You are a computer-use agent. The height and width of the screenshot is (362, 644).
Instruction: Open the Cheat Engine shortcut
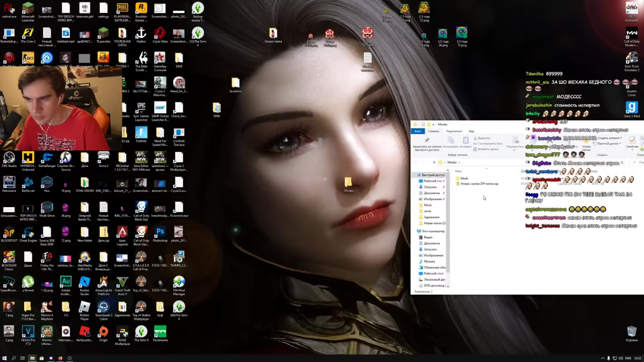28,234
